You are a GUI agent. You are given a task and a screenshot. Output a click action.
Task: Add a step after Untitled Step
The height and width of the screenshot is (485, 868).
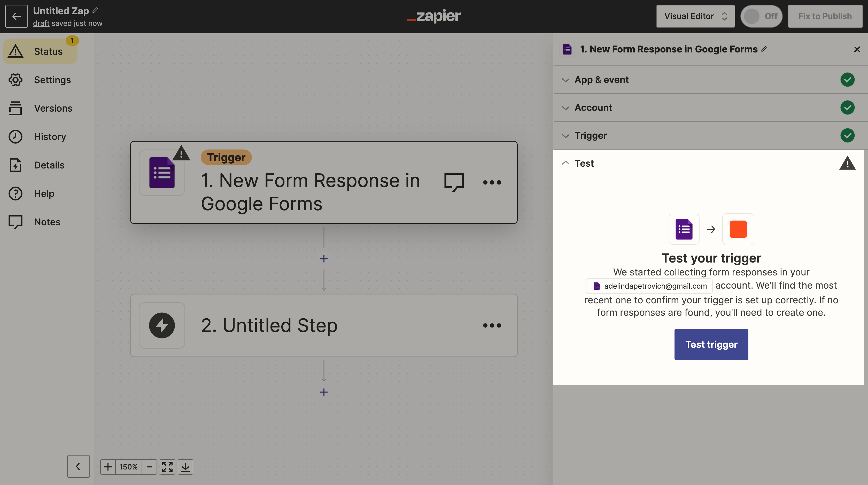[x=324, y=392]
